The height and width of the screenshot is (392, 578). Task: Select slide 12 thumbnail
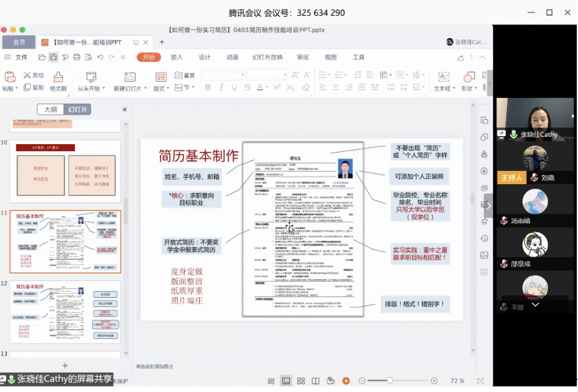65,311
